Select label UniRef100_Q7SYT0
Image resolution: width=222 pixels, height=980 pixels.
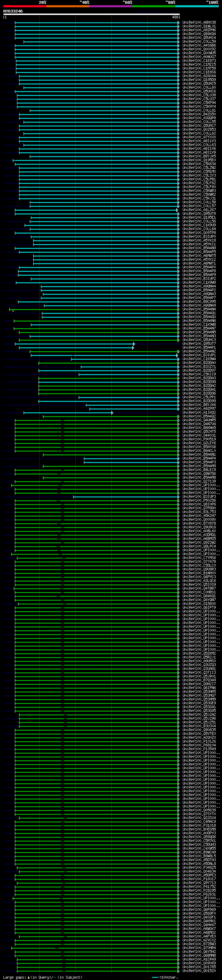coord(199,814)
